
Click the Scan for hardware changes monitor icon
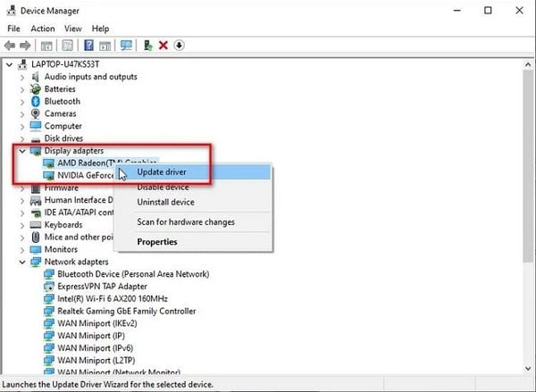point(126,45)
